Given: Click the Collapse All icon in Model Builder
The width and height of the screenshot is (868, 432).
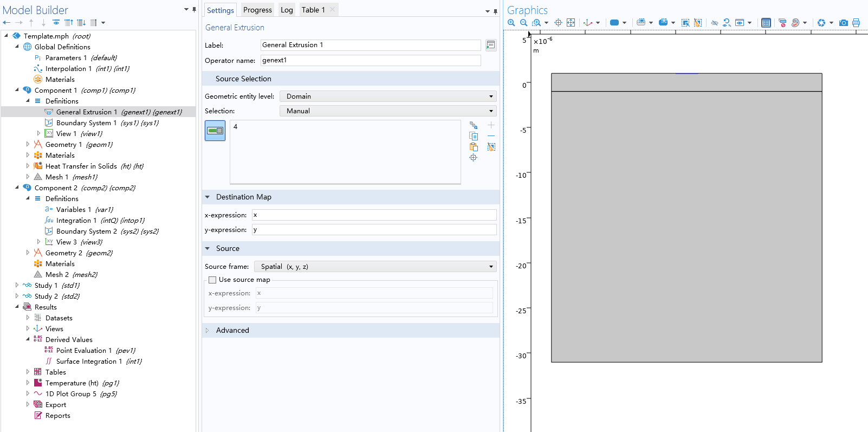Looking at the screenshot, I should click(69, 23).
